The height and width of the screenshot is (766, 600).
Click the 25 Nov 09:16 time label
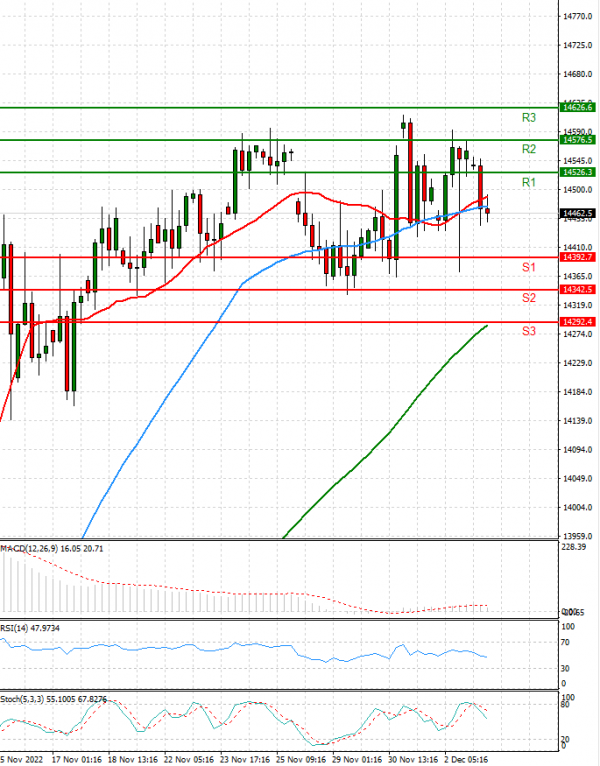[301, 760]
